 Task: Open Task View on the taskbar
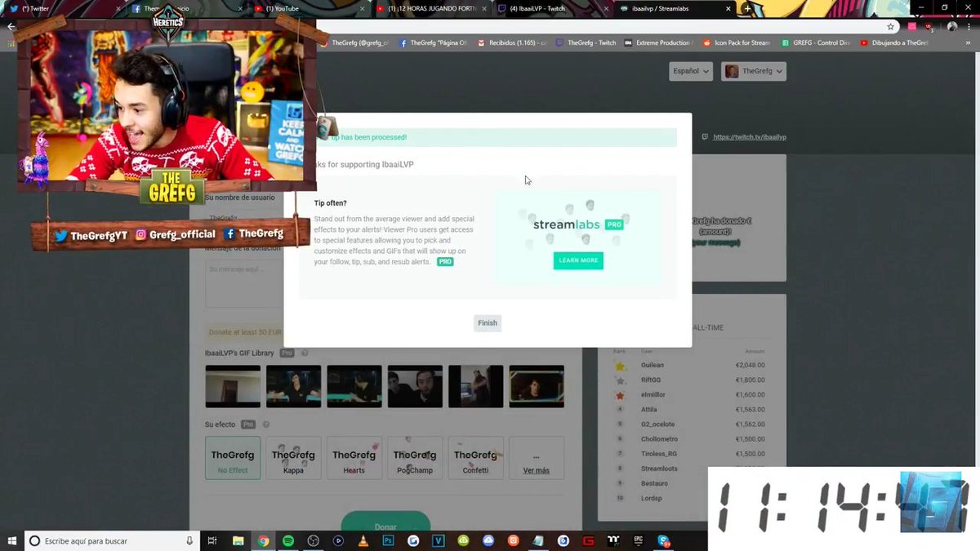(x=212, y=540)
